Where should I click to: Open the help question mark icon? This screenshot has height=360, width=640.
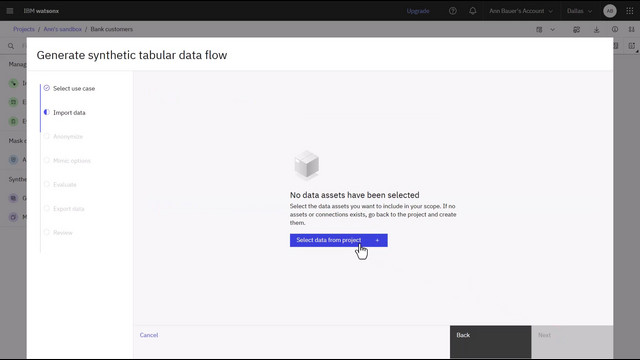point(453,11)
